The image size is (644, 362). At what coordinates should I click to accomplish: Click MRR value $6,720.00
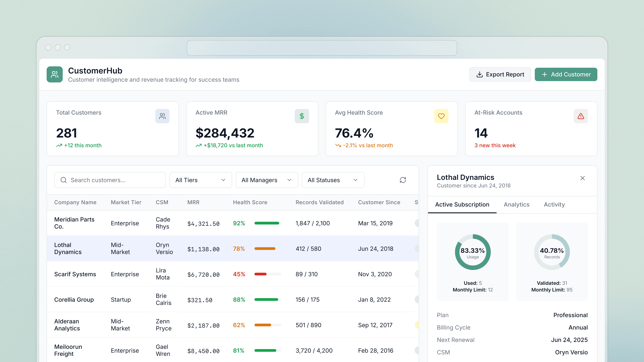(x=203, y=275)
